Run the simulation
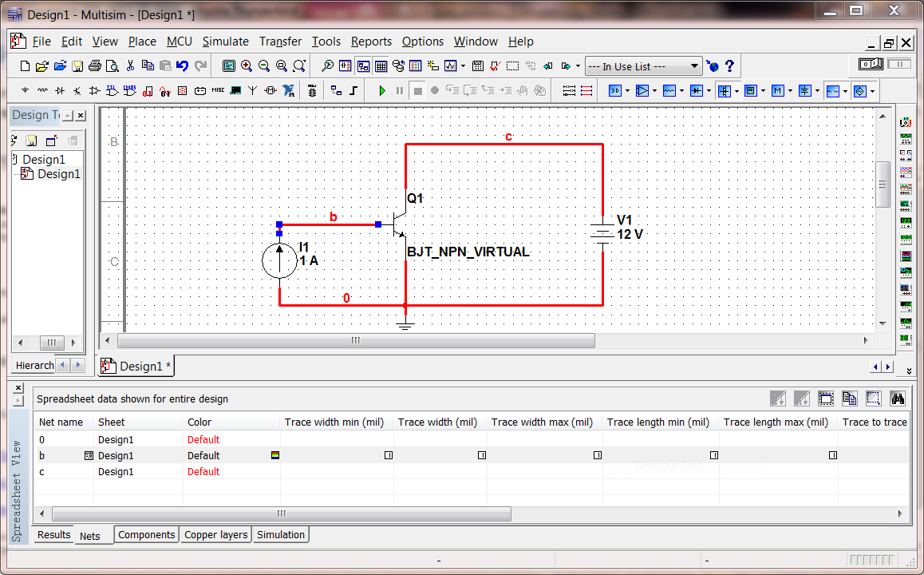The height and width of the screenshot is (575, 924). point(382,91)
